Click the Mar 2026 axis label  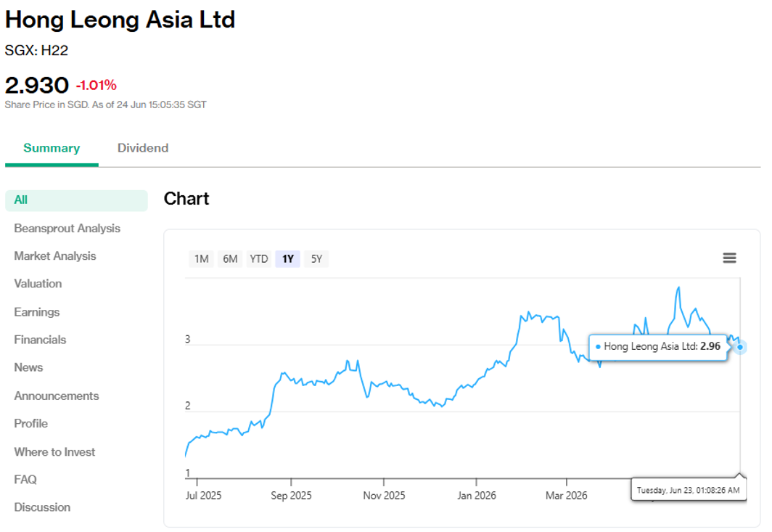(566, 496)
